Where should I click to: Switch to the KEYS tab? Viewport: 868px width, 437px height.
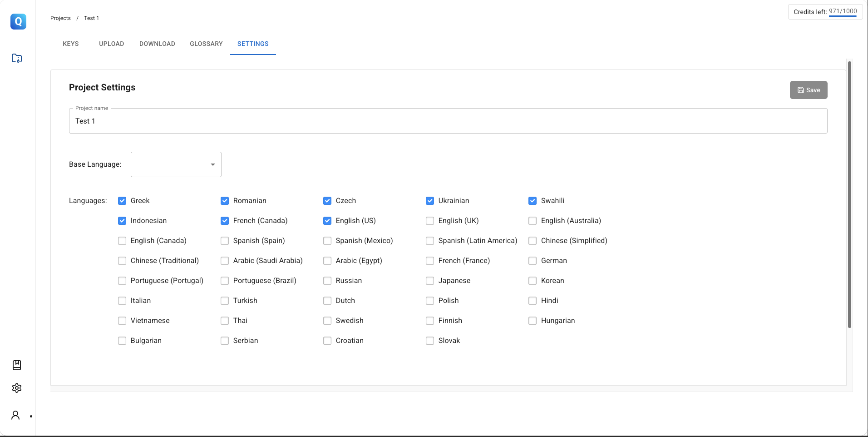coord(71,44)
